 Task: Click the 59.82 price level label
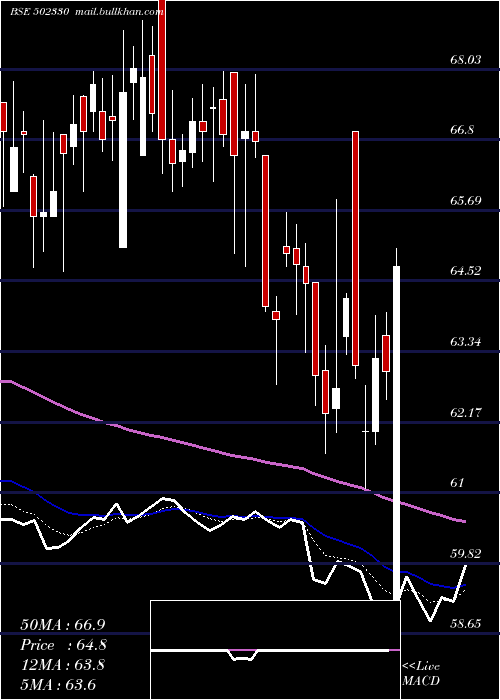click(x=466, y=554)
